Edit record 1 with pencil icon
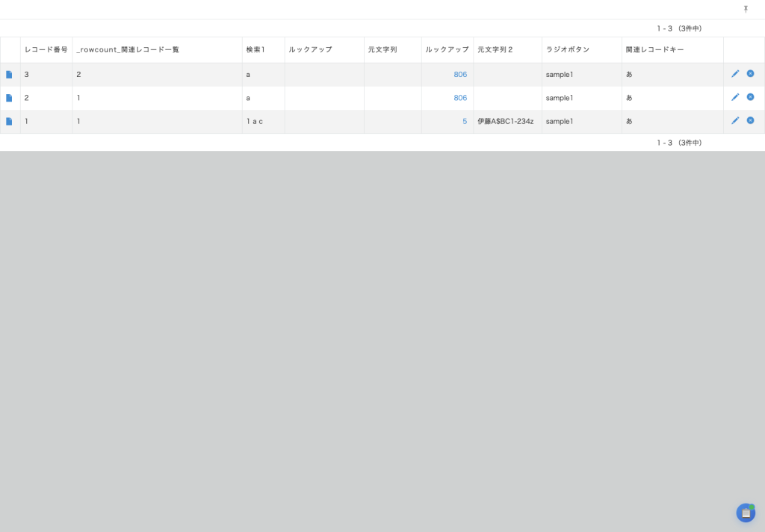The image size is (765, 532). (x=735, y=120)
